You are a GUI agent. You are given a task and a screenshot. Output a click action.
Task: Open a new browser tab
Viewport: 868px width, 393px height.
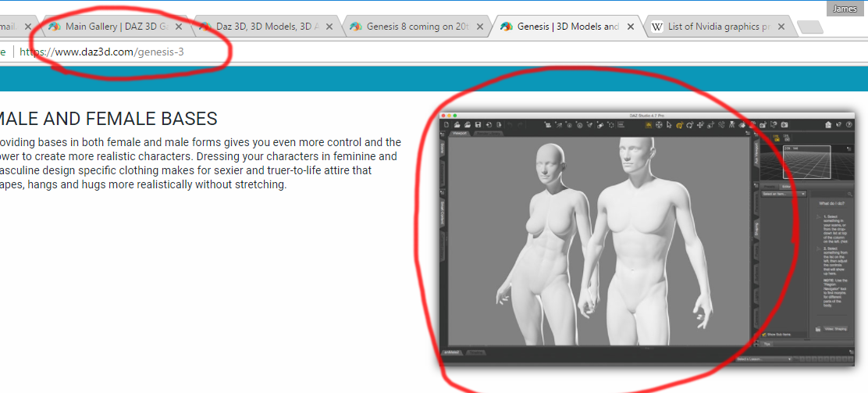tap(809, 27)
